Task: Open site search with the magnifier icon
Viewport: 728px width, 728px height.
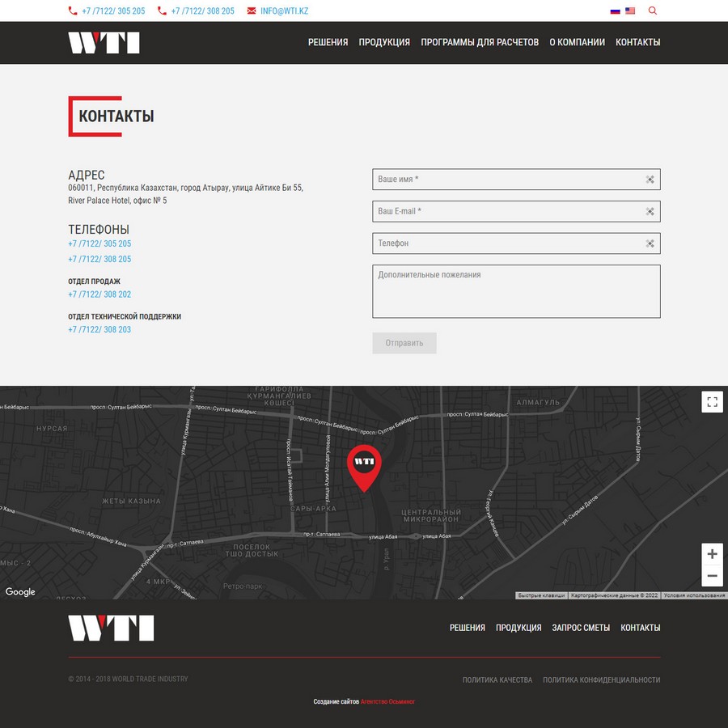Action: tap(652, 11)
